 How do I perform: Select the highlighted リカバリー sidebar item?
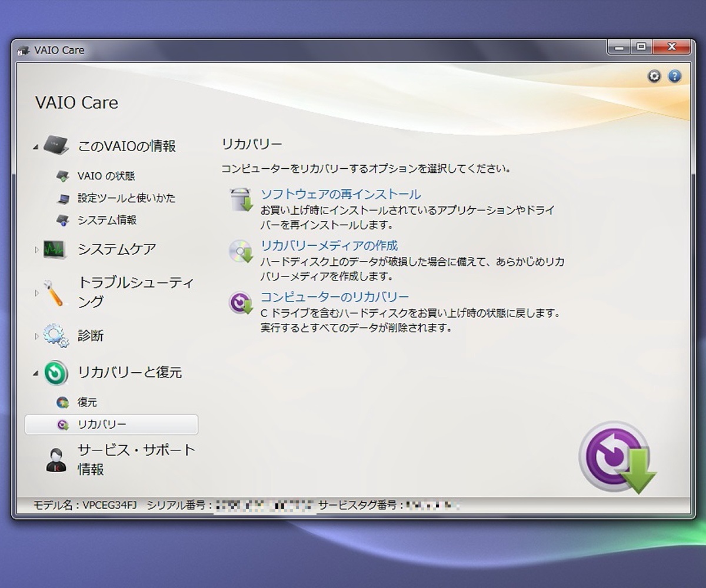click(x=111, y=425)
